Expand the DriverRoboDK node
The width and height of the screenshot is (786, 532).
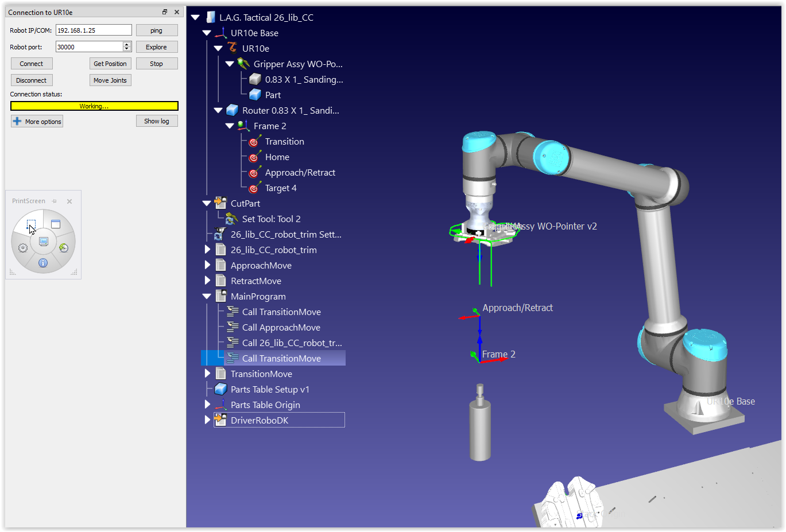[x=207, y=420]
